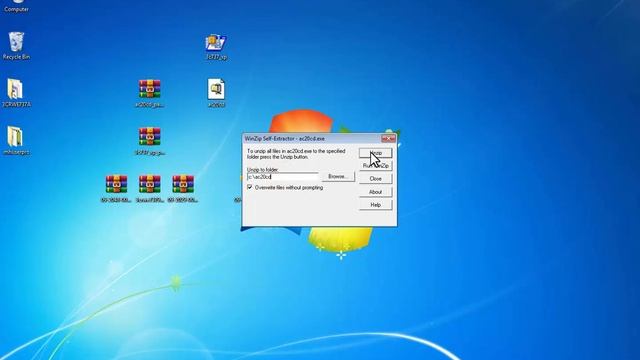
Task: Select the Computer desktop icon
Action: coord(16,6)
